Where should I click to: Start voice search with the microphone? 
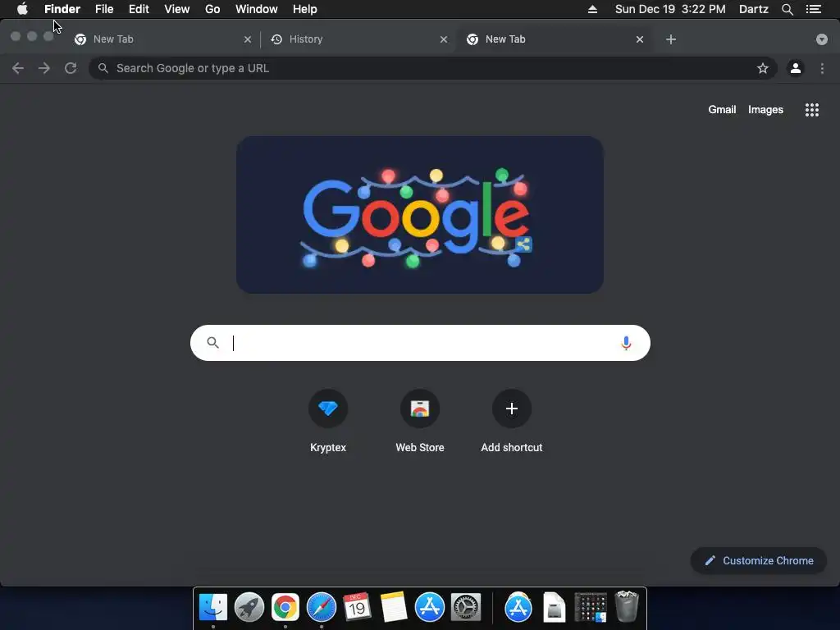tap(626, 343)
